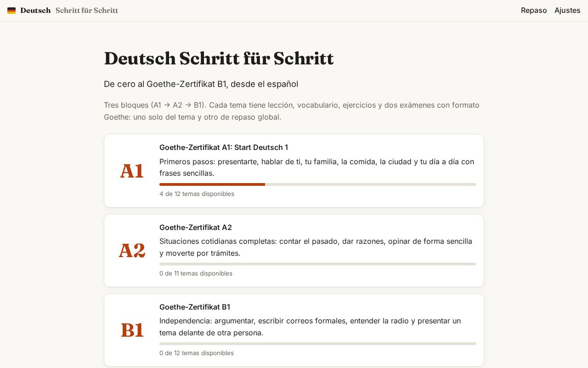Click the B1 description starting "Independencia"
588x368 pixels.
pyautogui.click(x=317, y=327)
